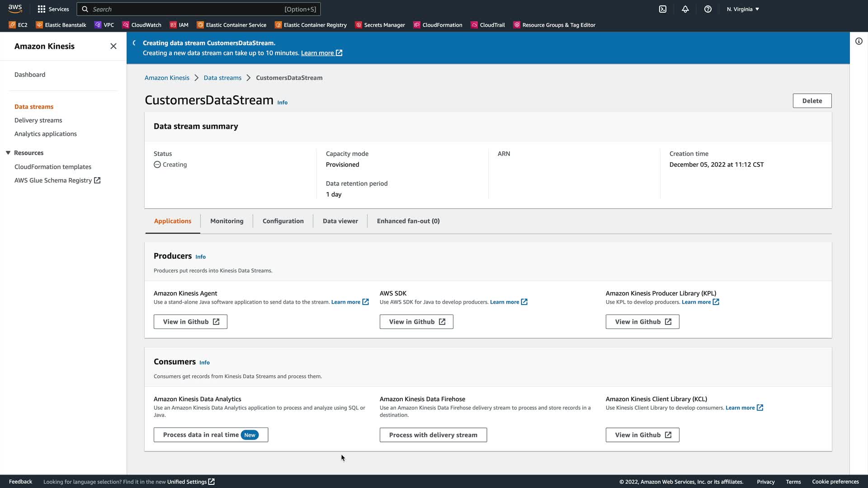The width and height of the screenshot is (868, 488).
Task: Click the Delete button
Action: 812,101
